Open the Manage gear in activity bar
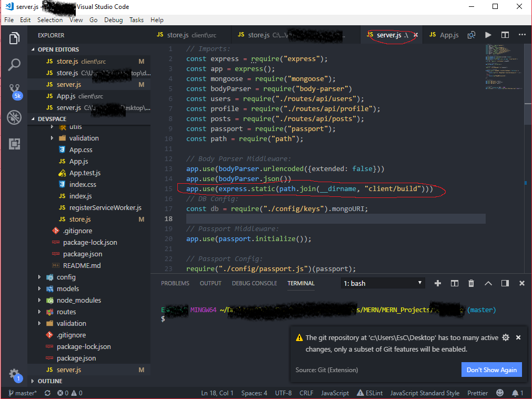 [15, 375]
